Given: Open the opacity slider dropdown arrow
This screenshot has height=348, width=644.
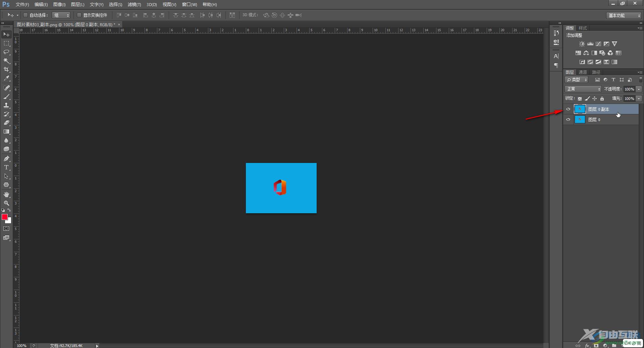Looking at the screenshot, I should pos(639,89).
